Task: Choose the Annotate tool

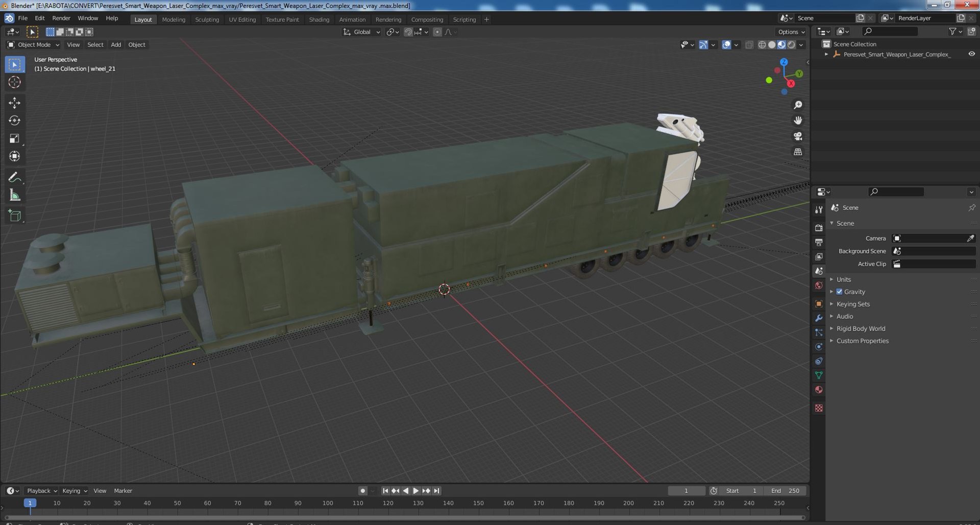Action: 15,177
